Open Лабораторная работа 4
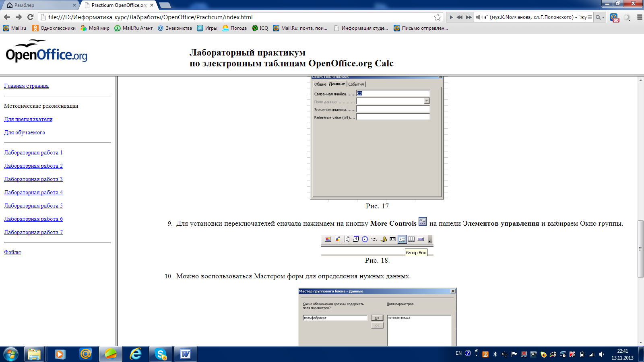This screenshot has width=644, height=362. tap(33, 192)
